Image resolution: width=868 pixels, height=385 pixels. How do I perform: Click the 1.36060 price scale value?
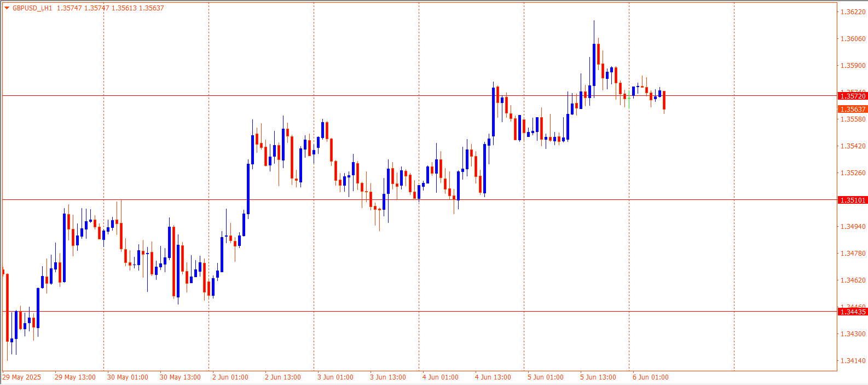(x=853, y=39)
